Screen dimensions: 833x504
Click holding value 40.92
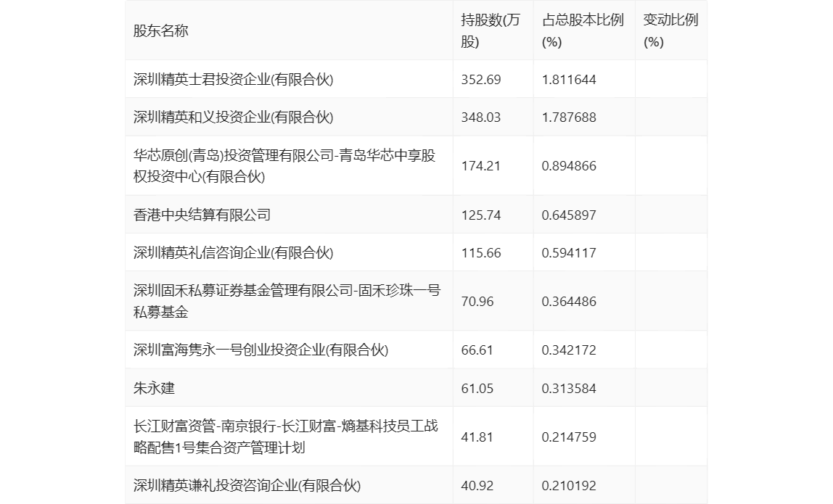(477, 485)
